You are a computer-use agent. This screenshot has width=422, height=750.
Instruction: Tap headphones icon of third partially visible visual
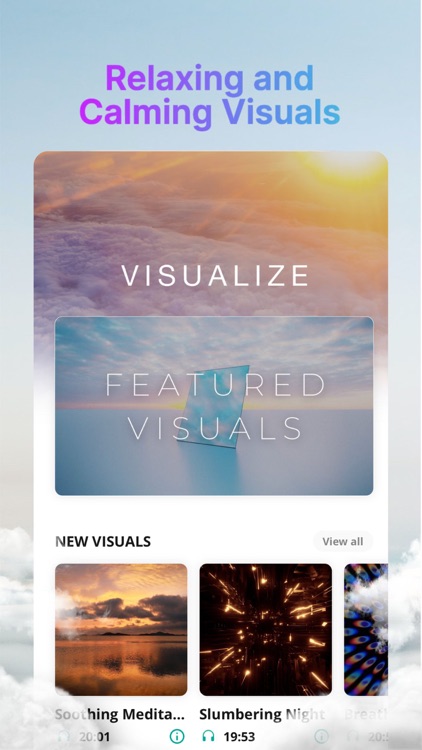pos(353,736)
